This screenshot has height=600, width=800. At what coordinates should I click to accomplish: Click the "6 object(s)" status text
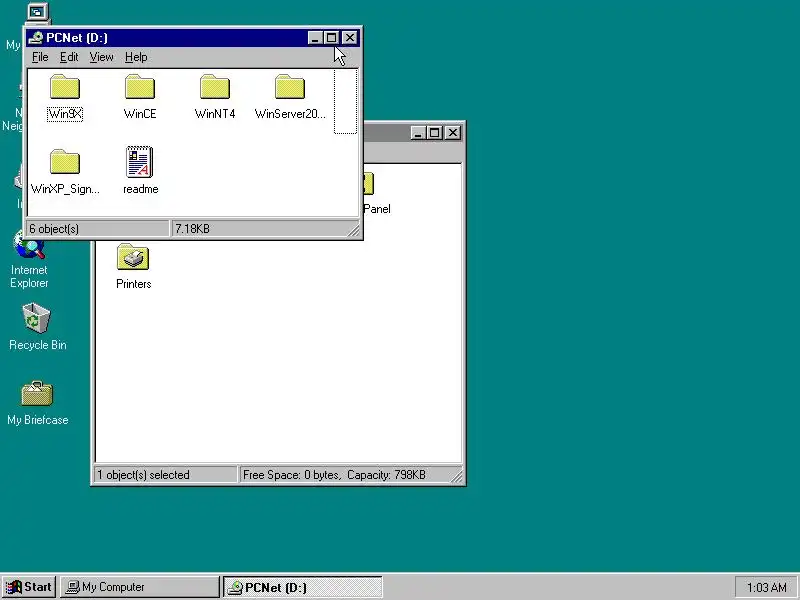[54, 229]
